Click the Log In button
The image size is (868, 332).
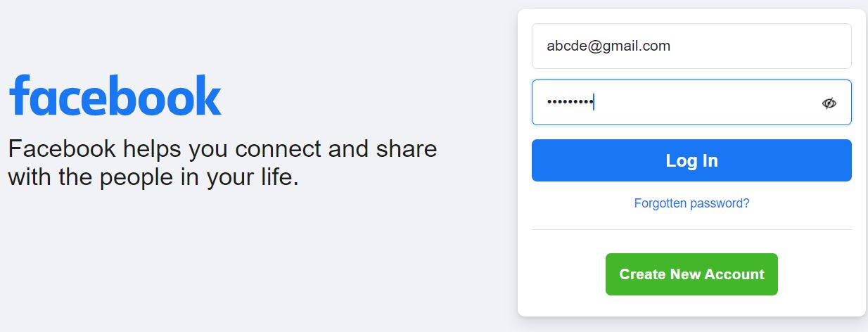click(691, 160)
